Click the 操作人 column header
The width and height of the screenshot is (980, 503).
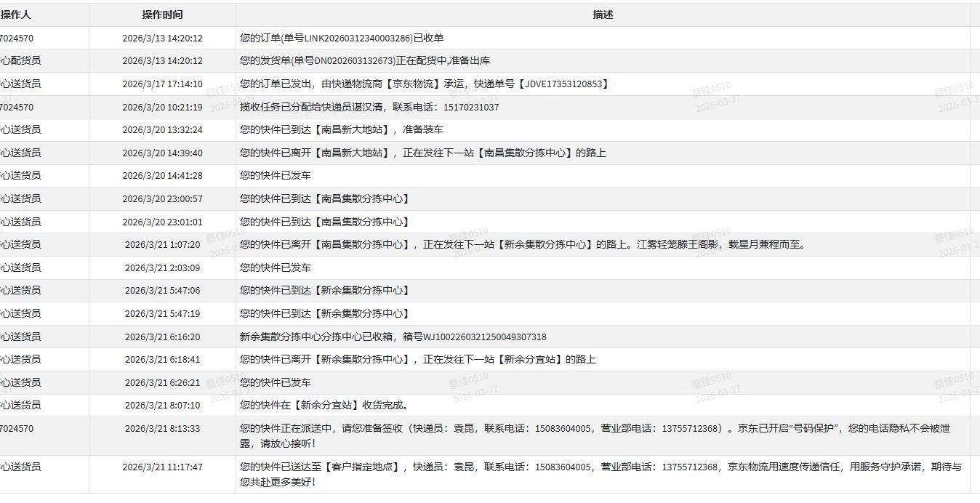16,15
